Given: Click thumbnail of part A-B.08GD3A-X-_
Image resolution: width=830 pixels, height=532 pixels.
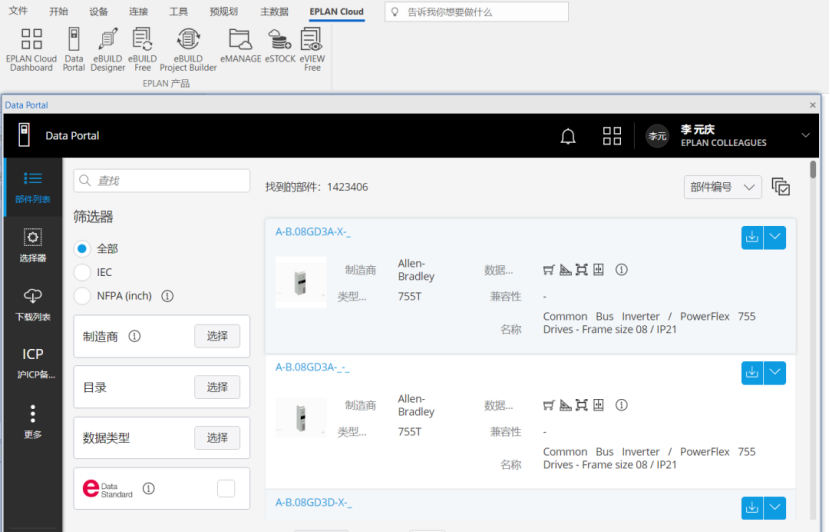Looking at the screenshot, I should pyautogui.click(x=301, y=282).
